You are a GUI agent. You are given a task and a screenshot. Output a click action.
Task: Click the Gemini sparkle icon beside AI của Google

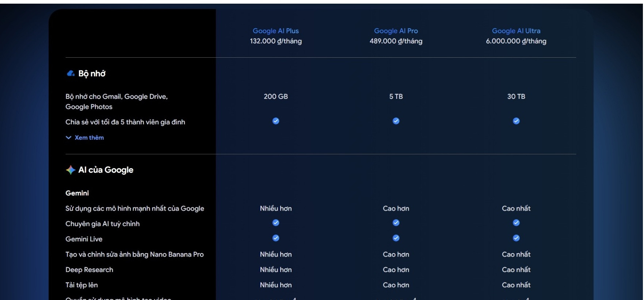[71, 170]
